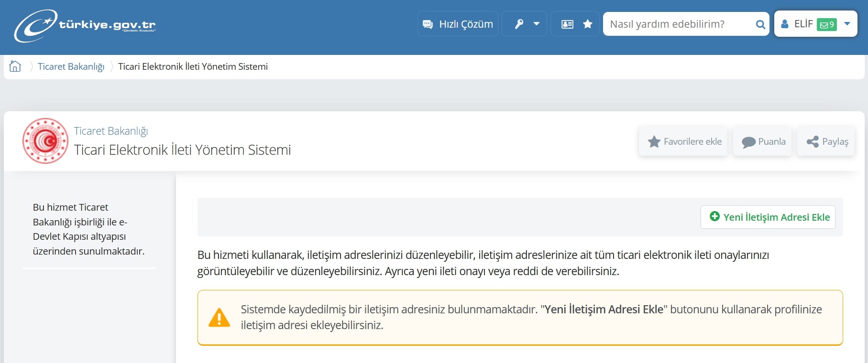Click the page heading 'Ticari Elektronik İleti Yönetim Sistemi'
The width and height of the screenshot is (868, 363).
182,150
